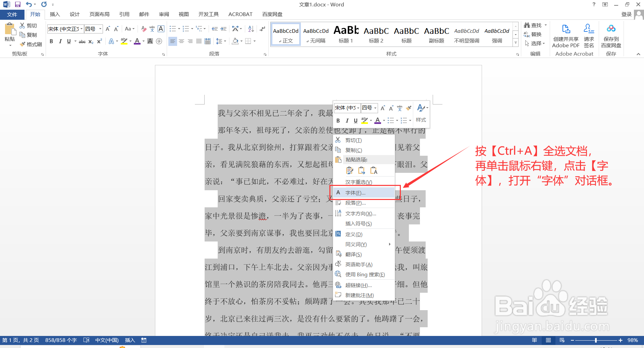Click character shading icon in font group
The image size is (644, 348).
tap(150, 41)
